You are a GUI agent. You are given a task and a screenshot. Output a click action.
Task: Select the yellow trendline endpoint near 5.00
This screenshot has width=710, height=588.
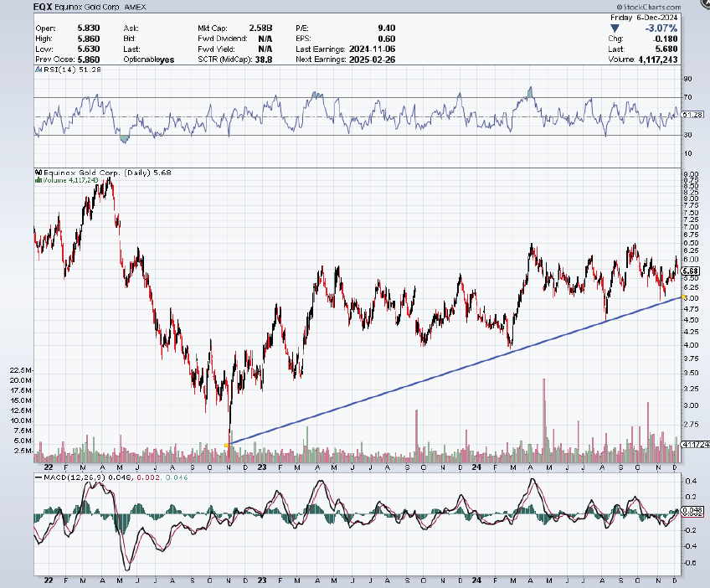(683, 297)
